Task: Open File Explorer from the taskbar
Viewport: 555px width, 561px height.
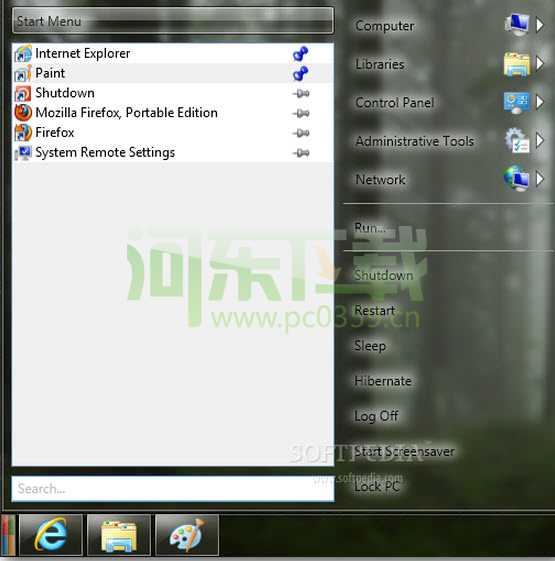Action: click(119, 535)
